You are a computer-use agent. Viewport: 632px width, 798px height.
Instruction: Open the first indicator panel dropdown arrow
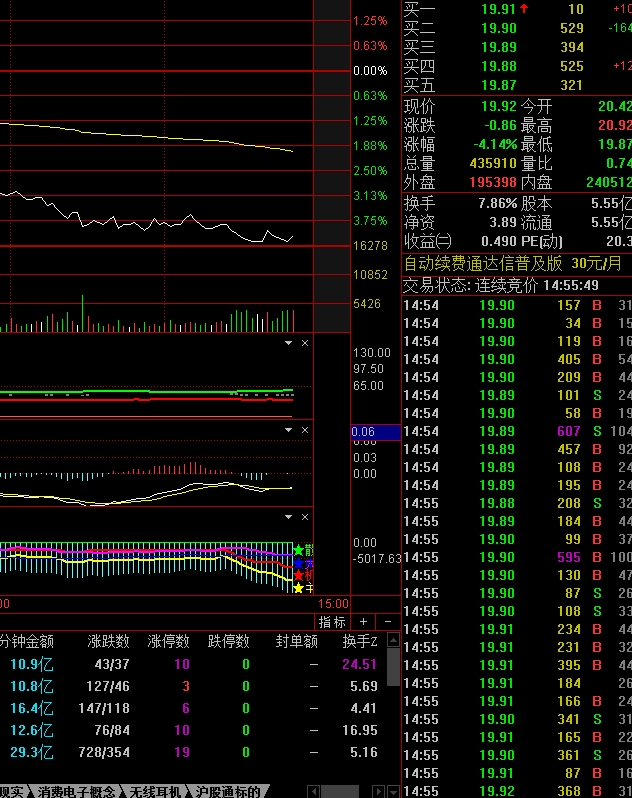(x=289, y=343)
